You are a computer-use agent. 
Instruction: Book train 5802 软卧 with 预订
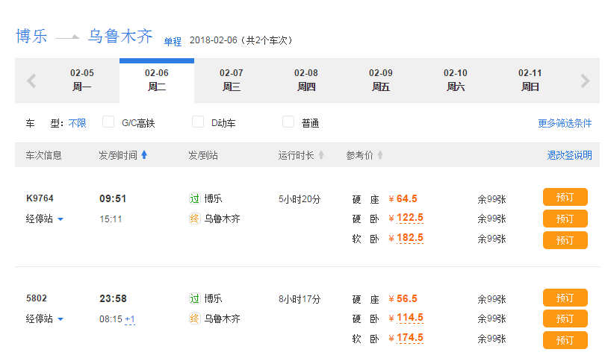point(565,340)
